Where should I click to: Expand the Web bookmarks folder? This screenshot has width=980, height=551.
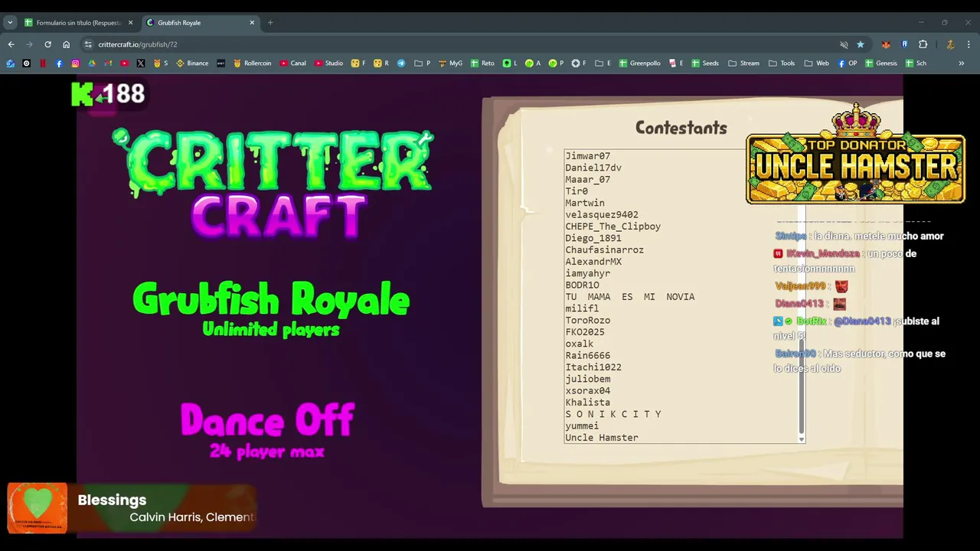click(x=817, y=64)
